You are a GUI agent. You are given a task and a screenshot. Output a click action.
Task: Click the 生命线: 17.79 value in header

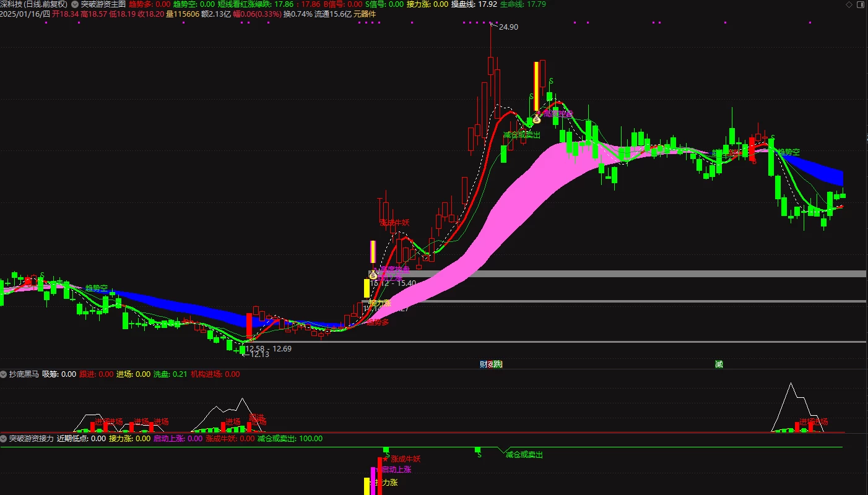coord(523,4)
